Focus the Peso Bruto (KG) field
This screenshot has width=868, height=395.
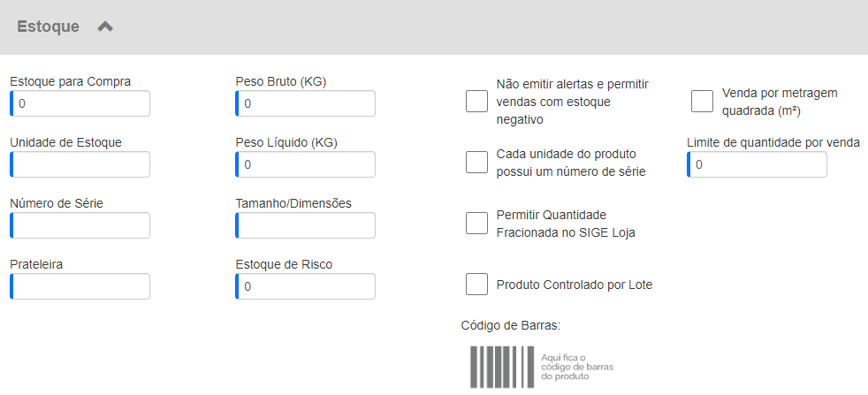click(305, 103)
